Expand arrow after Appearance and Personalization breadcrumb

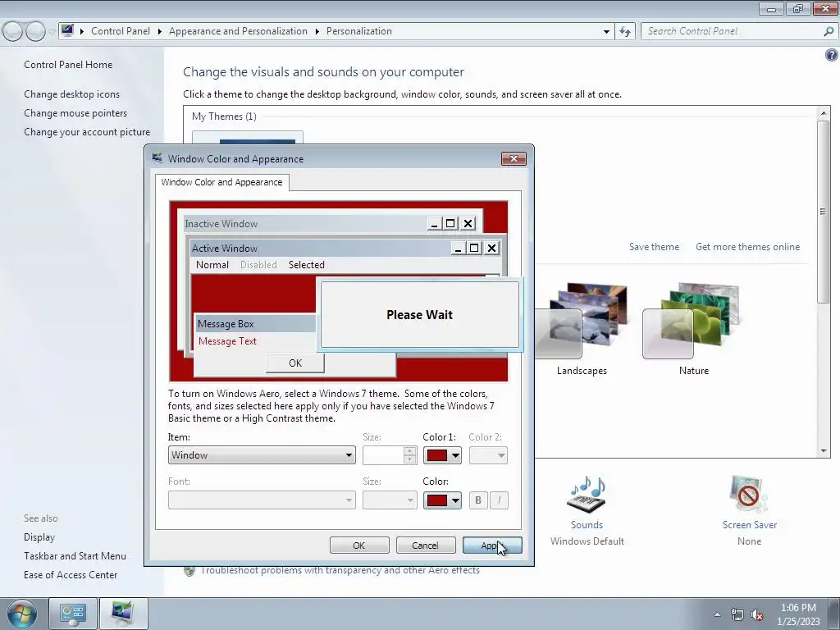317,31
